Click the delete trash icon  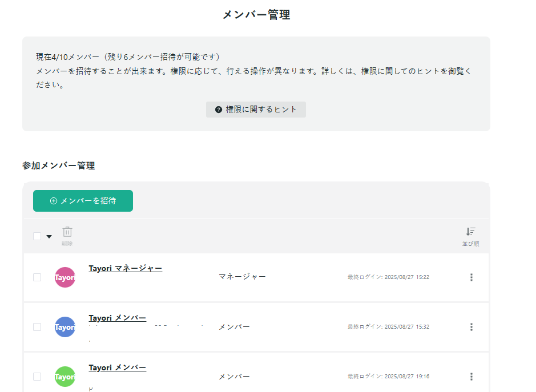[67, 232]
